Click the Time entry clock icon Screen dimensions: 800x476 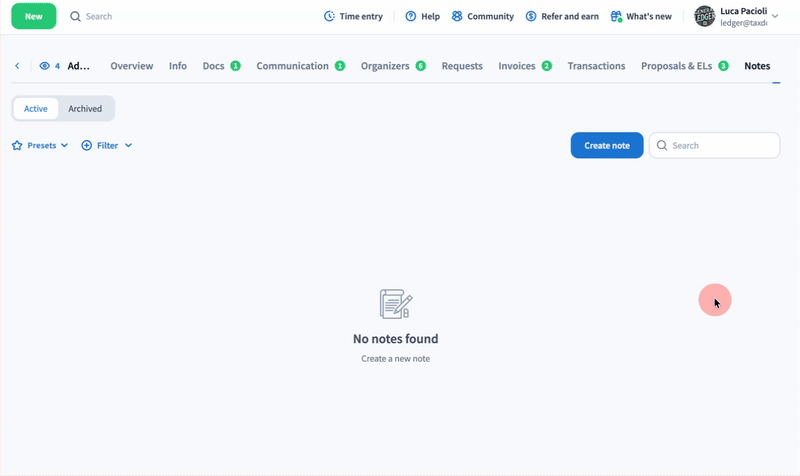[330, 17]
